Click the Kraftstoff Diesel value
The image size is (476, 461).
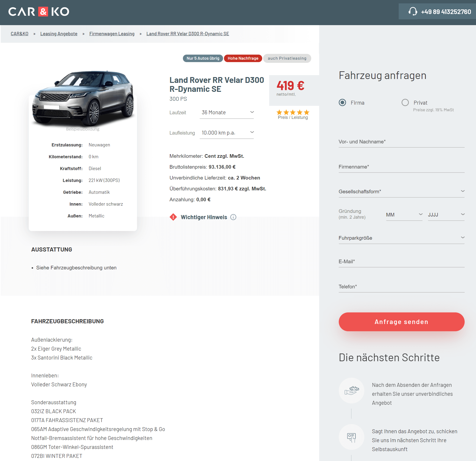(x=95, y=169)
